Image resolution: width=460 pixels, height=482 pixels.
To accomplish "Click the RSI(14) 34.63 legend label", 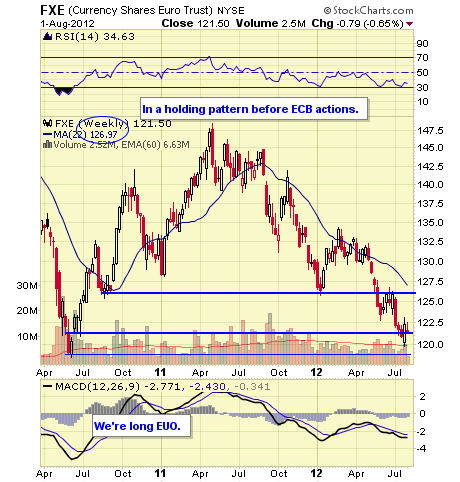I will tap(95, 36).
